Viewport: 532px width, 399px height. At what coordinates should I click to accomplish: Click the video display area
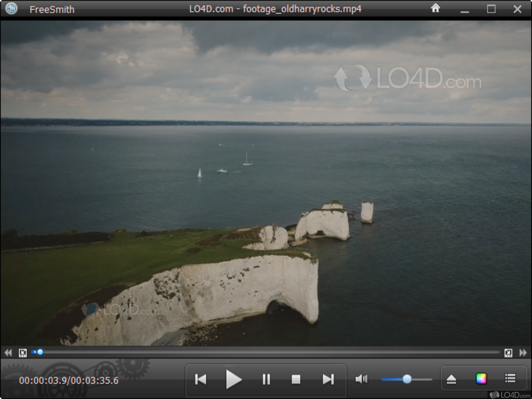pos(266,183)
